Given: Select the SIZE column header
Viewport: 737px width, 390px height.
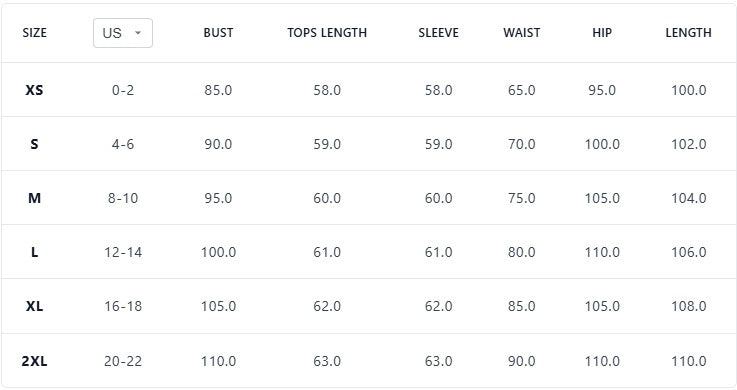Looking at the screenshot, I should (34, 33).
